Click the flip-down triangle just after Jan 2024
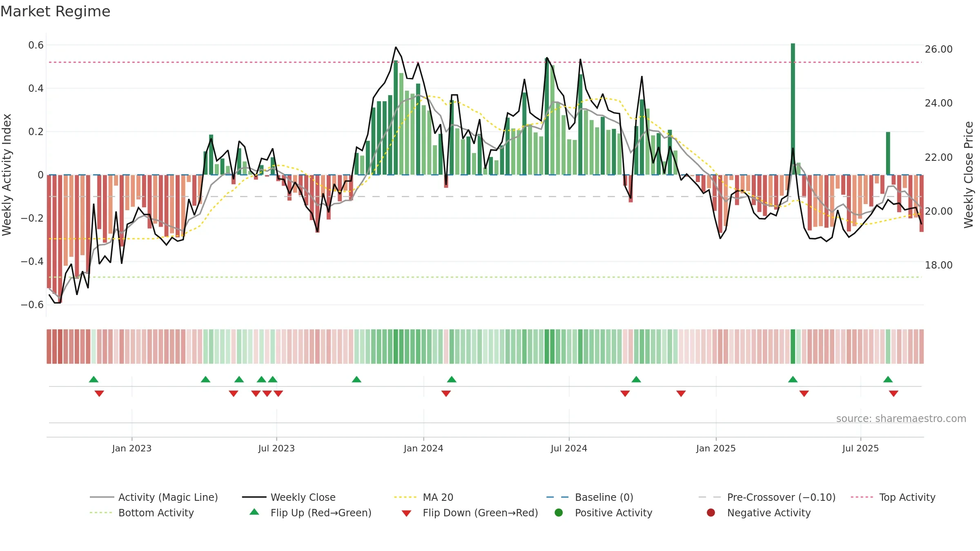This screenshot has width=980, height=551. 446,393
